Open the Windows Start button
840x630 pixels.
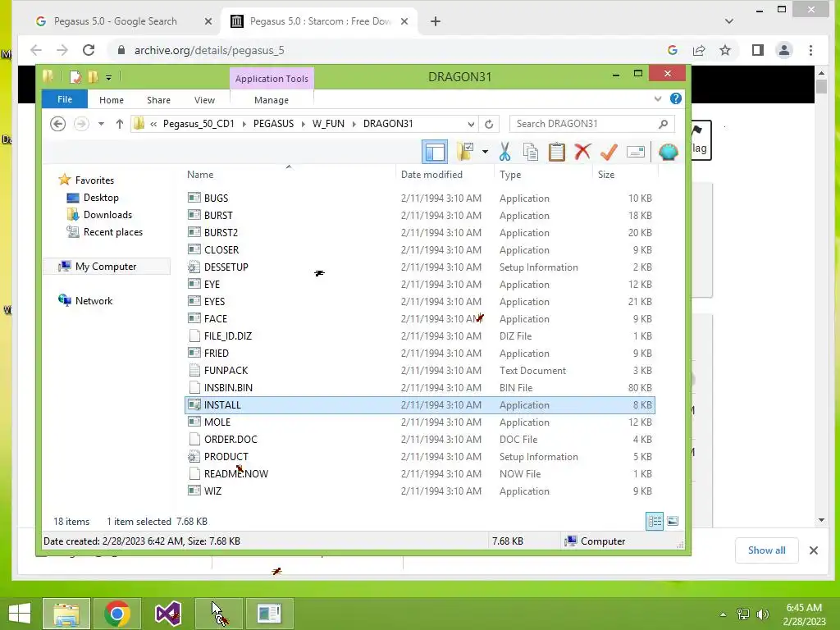(20, 614)
